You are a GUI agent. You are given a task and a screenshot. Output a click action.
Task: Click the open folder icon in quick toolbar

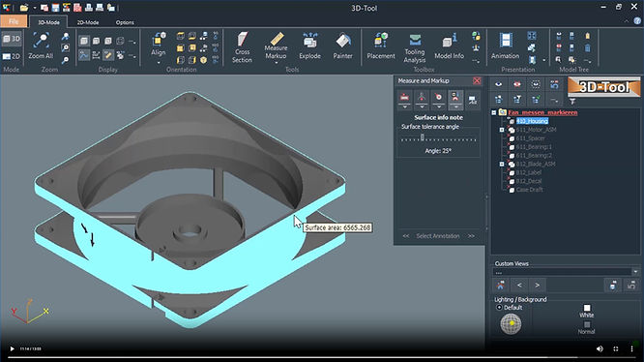(x=24, y=8)
